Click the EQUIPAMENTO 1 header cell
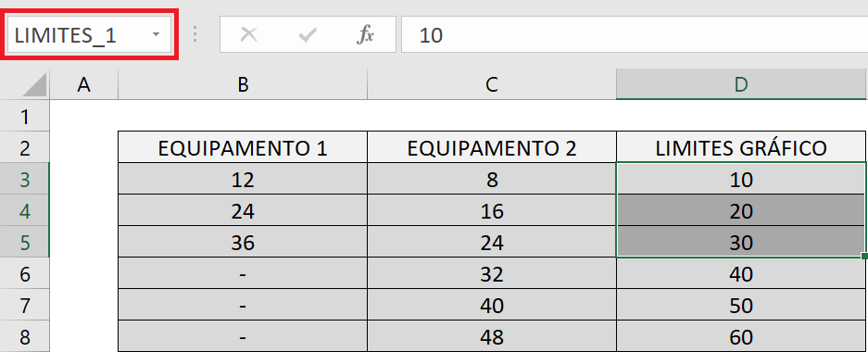The width and height of the screenshot is (868, 352). click(x=243, y=148)
